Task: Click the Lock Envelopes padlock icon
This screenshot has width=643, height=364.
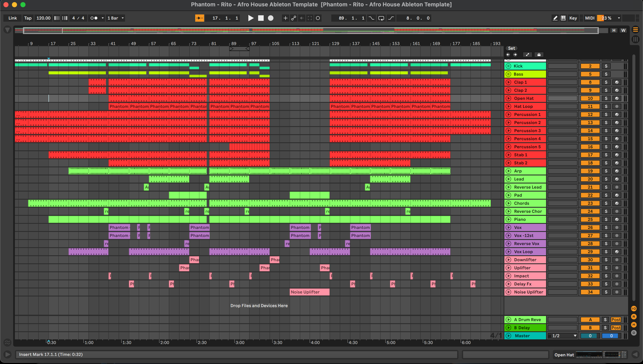Action: coord(539,55)
